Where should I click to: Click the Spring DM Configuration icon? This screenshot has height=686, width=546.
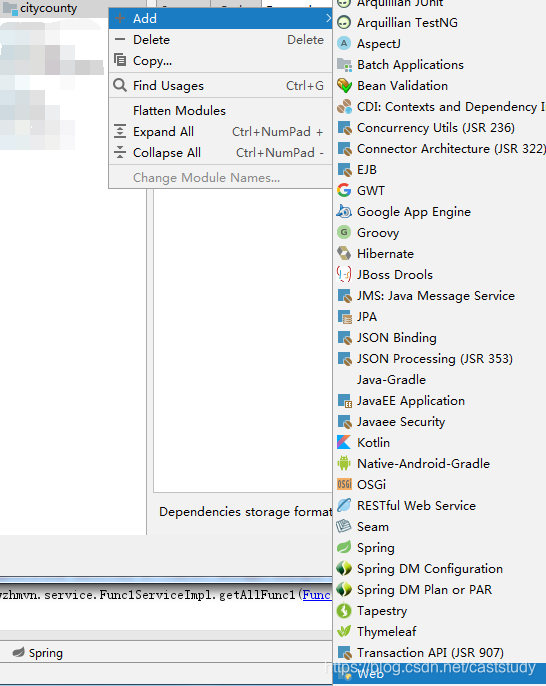click(344, 568)
